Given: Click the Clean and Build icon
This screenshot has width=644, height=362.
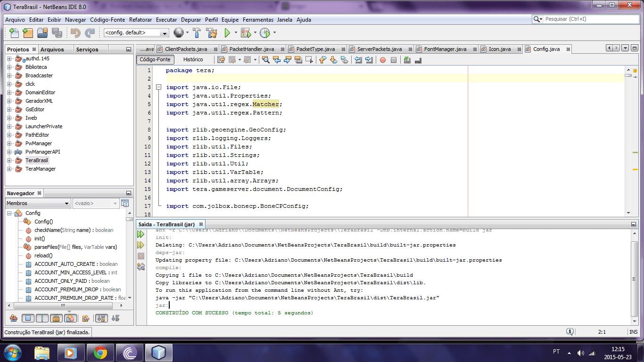Looking at the screenshot, I should (212, 33).
